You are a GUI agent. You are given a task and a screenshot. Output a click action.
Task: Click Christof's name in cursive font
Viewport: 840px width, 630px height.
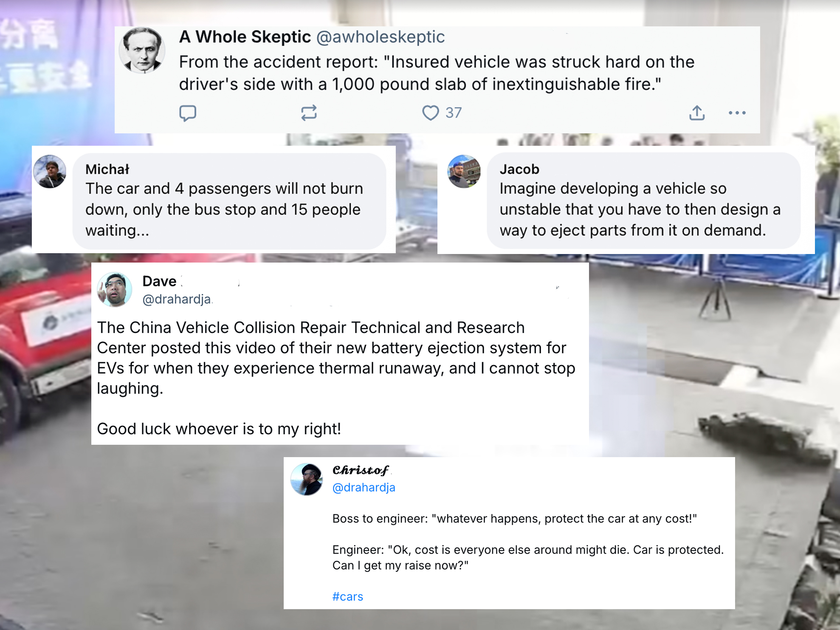tap(360, 470)
